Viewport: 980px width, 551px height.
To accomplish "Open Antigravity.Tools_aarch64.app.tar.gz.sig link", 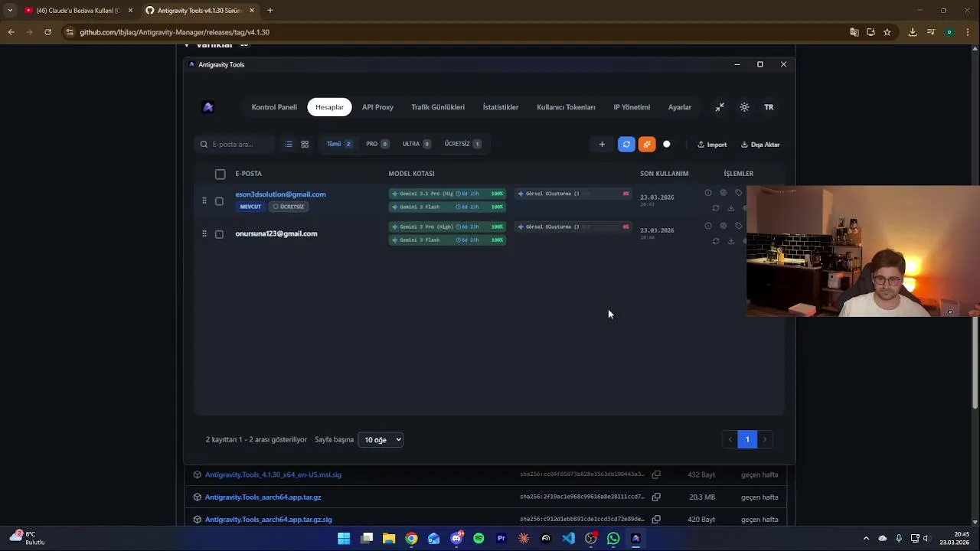I will tap(268, 520).
